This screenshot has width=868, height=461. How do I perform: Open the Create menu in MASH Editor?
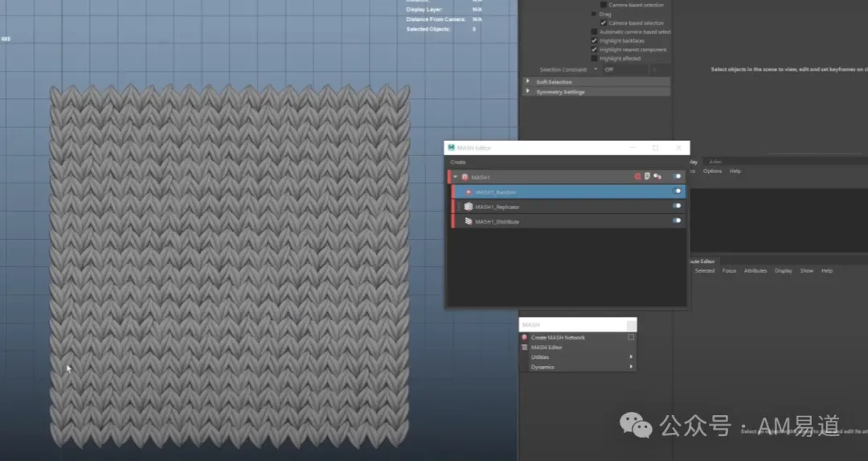tap(458, 163)
